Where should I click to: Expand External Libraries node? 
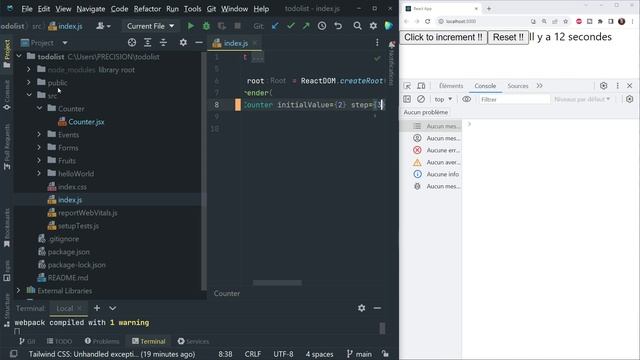(18, 291)
